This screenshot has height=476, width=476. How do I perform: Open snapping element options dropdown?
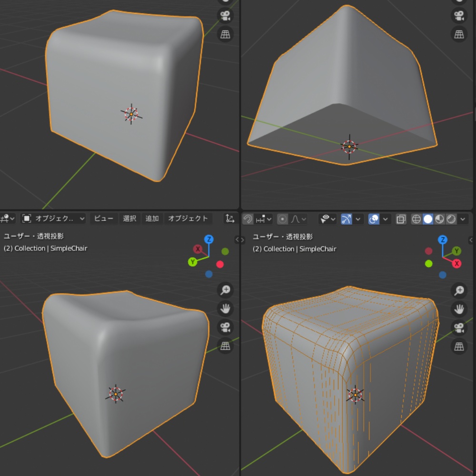(x=264, y=219)
